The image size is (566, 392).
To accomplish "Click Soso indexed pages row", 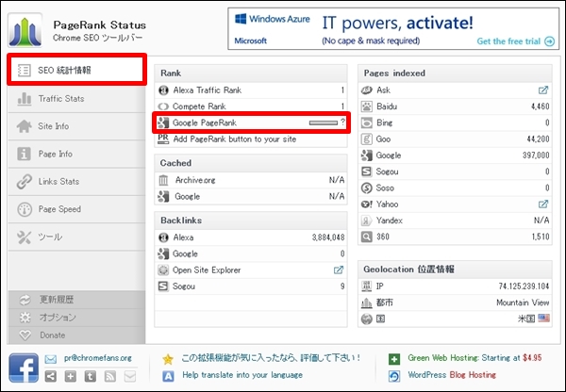I will [455, 188].
